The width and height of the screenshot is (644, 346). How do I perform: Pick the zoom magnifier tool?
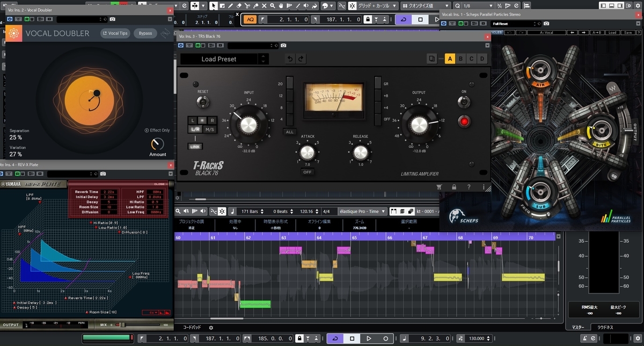(273, 5)
